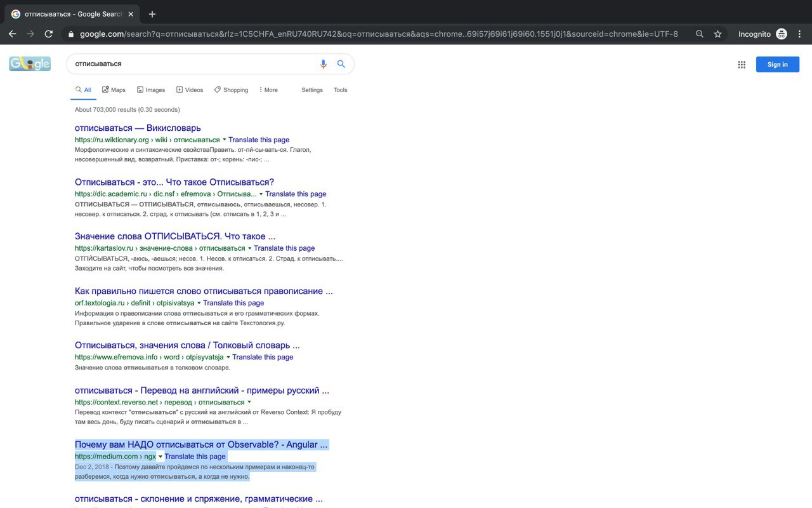
Task: Translate this page for medium.com result
Action: point(195,457)
